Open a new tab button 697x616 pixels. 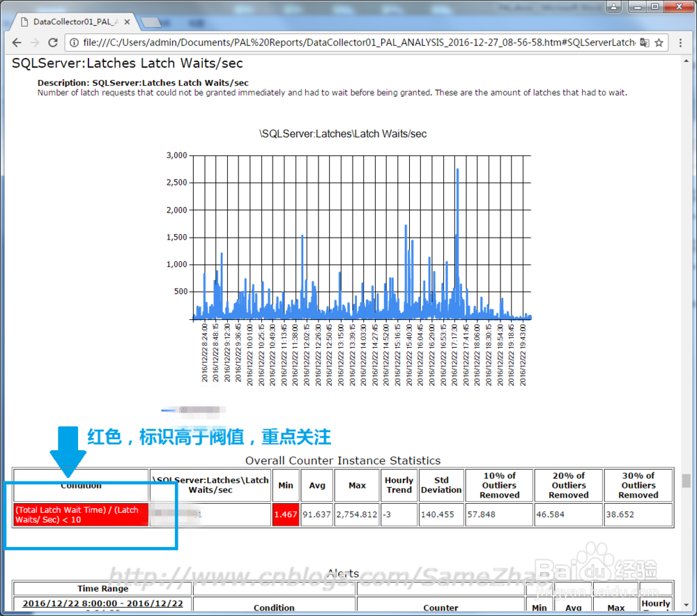tap(151, 22)
